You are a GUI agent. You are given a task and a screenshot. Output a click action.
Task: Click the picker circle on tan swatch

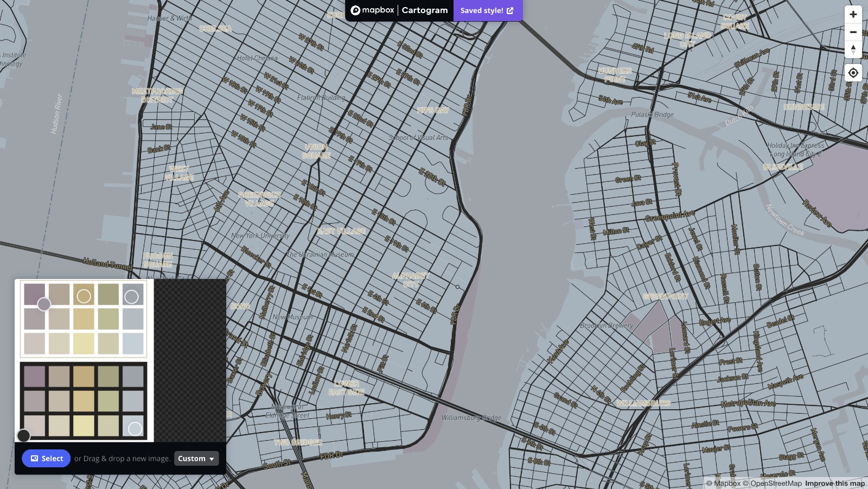(x=84, y=296)
